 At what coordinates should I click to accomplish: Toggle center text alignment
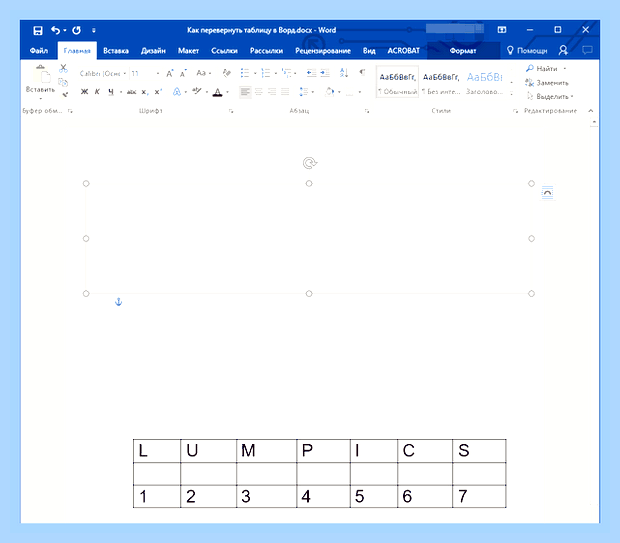259,92
